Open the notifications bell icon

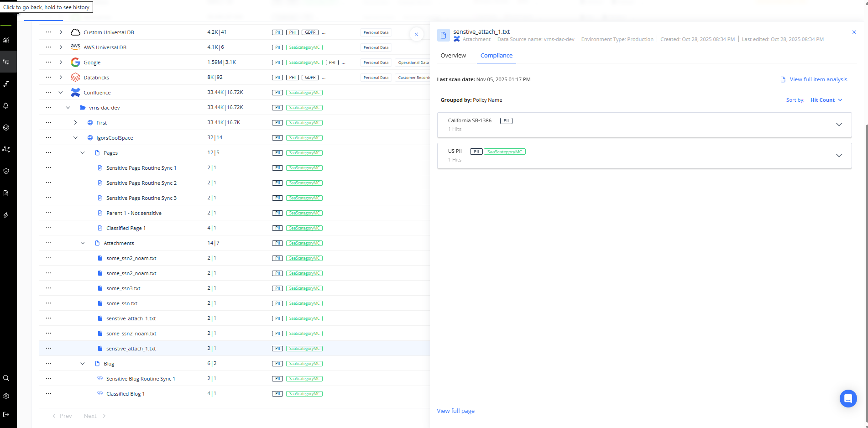tap(6, 105)
